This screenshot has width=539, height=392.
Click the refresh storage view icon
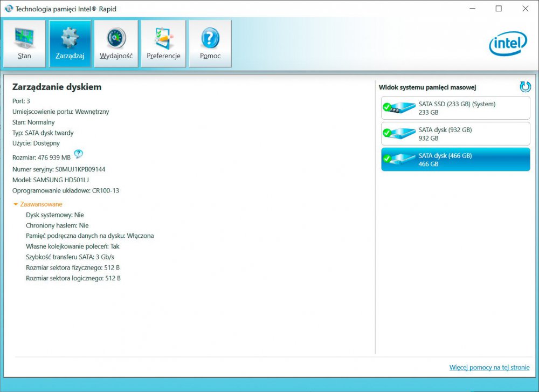tap(525, 87)
